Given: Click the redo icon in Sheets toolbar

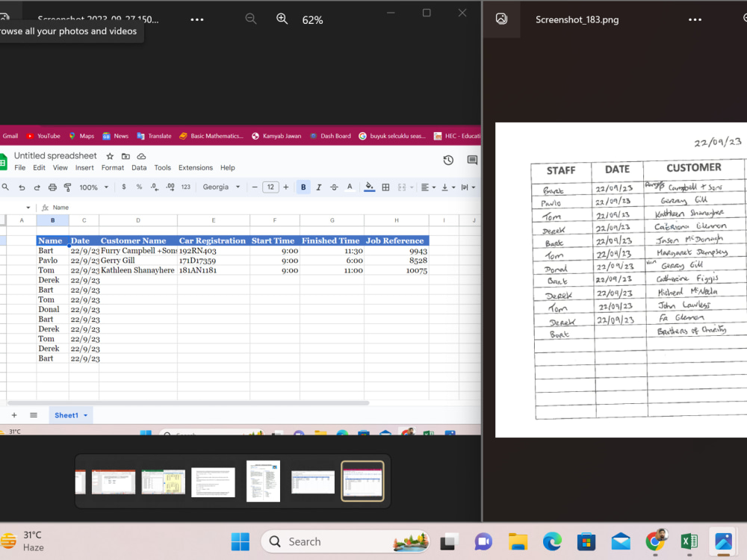Looking at the screenshot, I should (x=37, y=187).
